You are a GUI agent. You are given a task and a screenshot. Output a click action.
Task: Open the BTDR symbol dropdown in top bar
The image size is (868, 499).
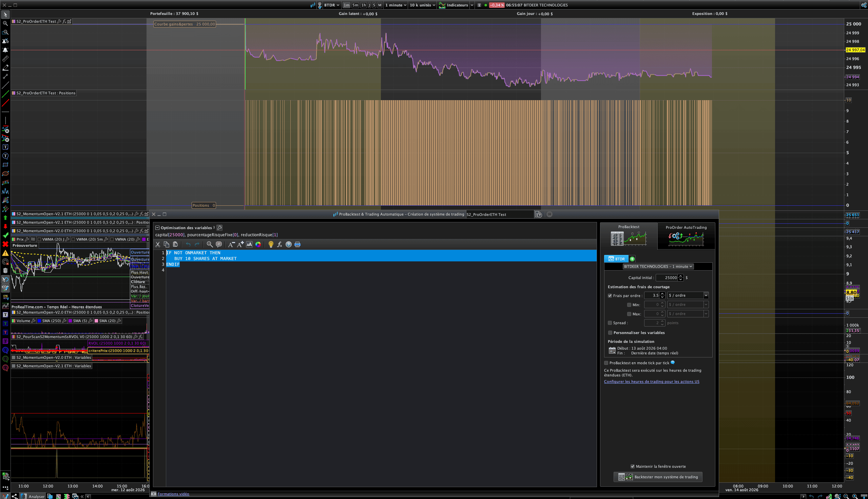tap(331, 5)
